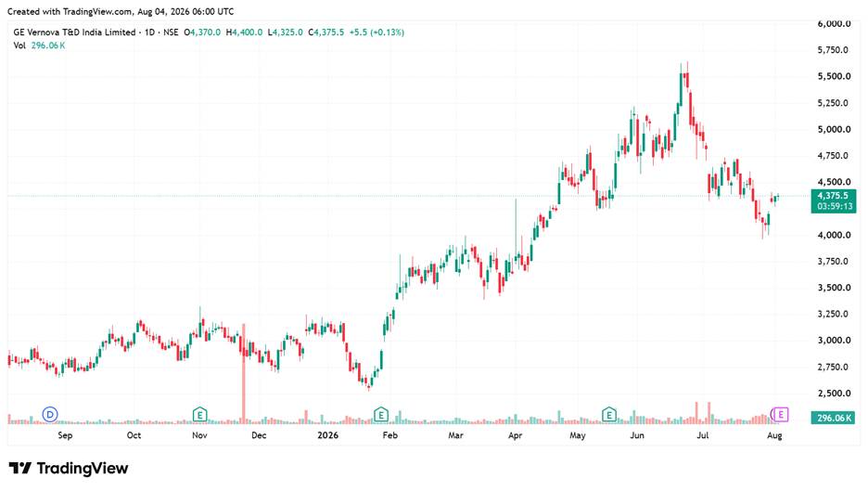Click the 296.06 K volume axis label
The image size is (868, 491).
(x=833, y=418)
